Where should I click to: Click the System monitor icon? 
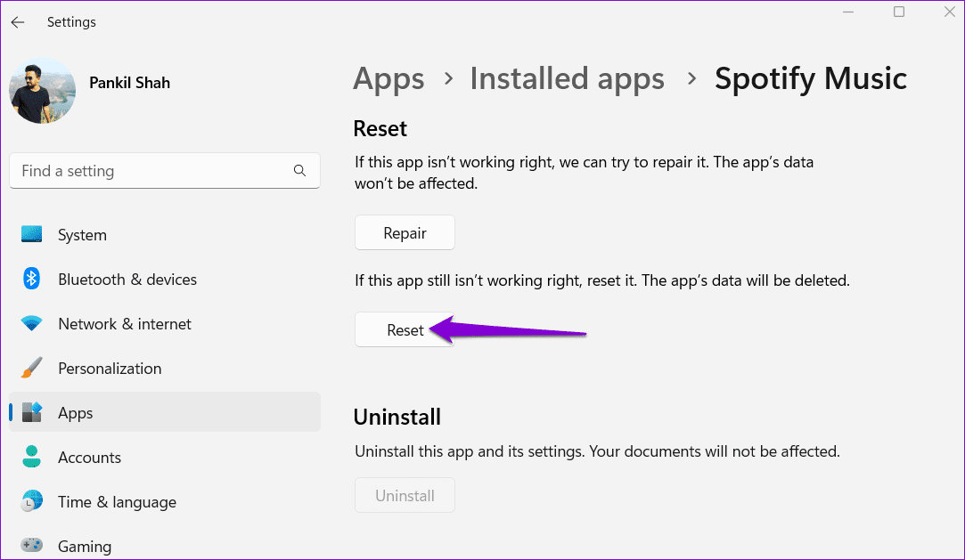tap(31, 234)
